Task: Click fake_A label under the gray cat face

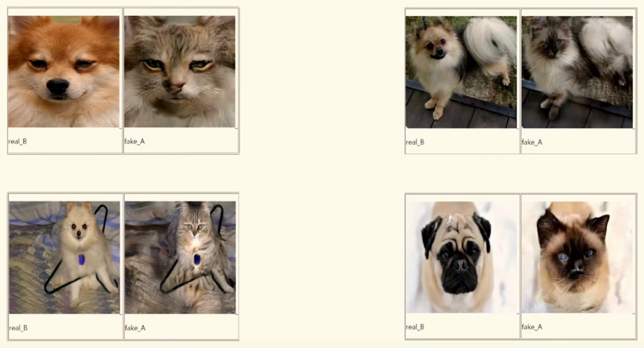Action: point(134,141)
